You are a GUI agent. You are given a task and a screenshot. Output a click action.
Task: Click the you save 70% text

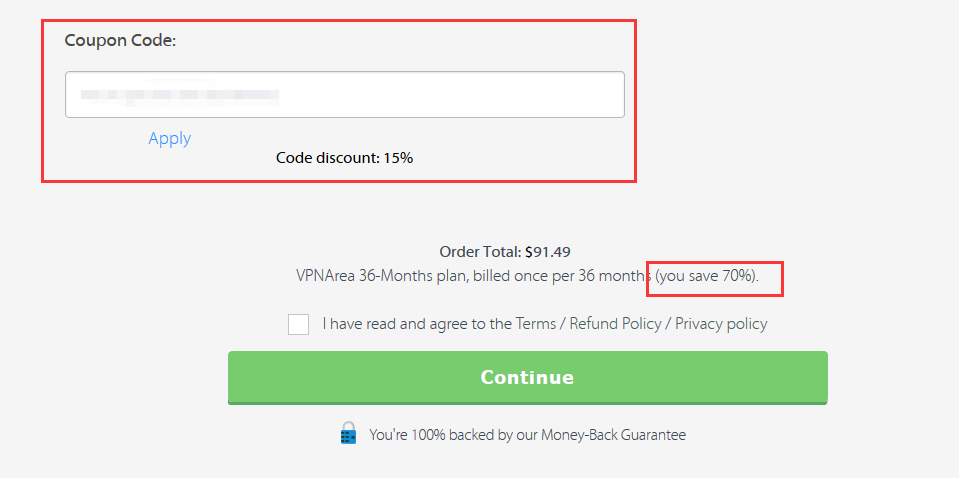tap(706, 276)
